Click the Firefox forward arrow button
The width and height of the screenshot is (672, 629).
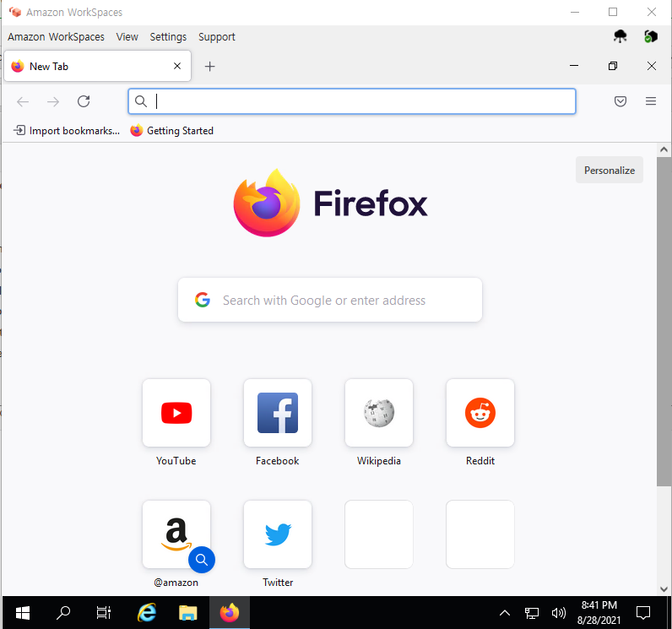(x=53, y=101)
